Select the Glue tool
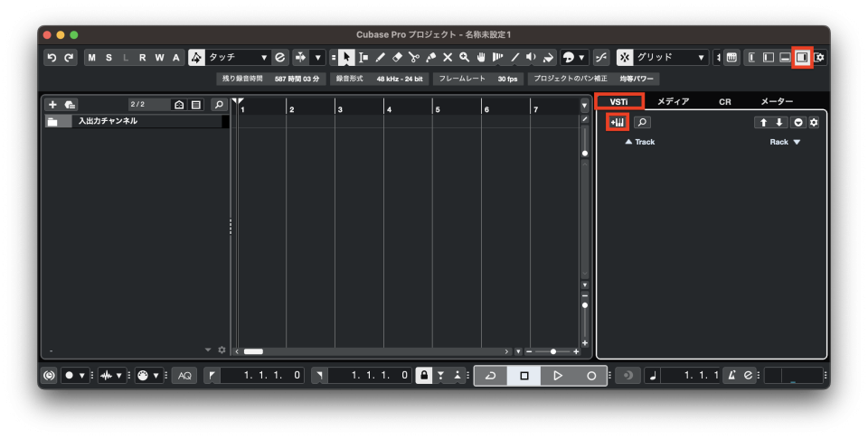This screenshot has width=868, height=439. click(x=430, y=58)
